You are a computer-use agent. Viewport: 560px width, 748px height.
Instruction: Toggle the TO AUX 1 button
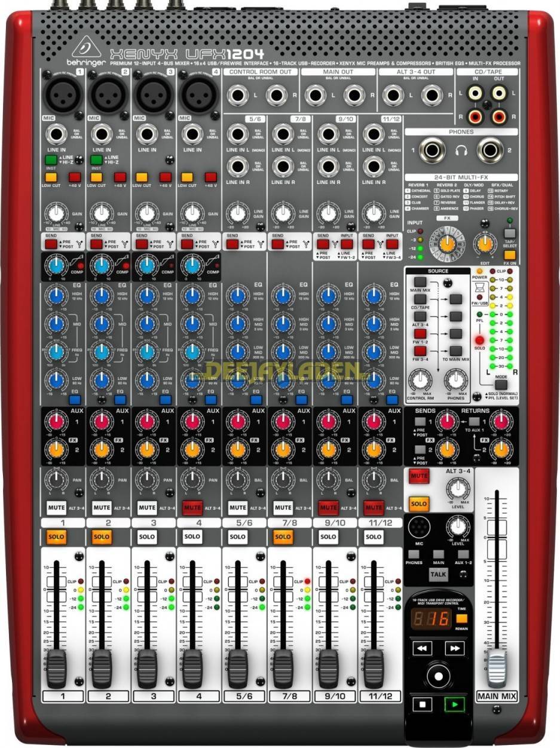coord(473,422)
